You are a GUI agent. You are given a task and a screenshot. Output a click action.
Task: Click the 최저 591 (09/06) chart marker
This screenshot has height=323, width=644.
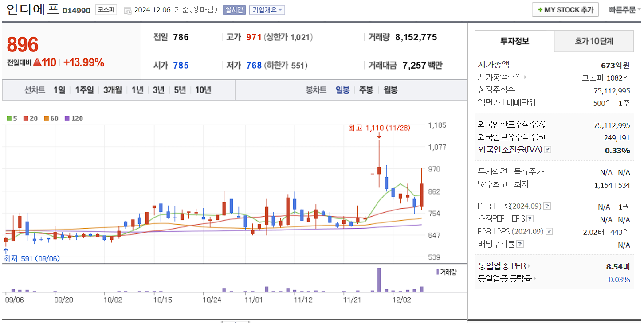pyautogui.click(x=31, y=258)
